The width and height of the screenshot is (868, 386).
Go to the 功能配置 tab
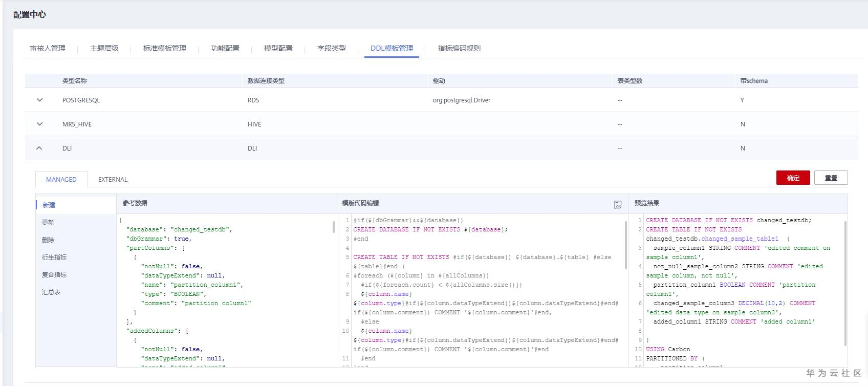click(225, 48)
